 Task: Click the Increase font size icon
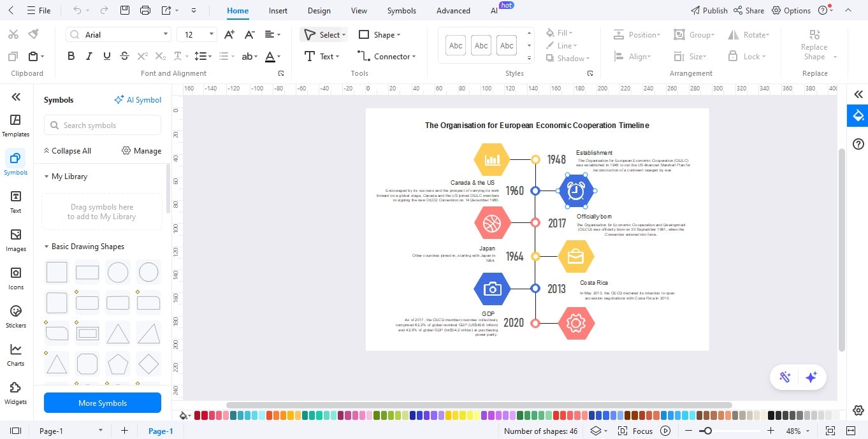click(230, 34)
